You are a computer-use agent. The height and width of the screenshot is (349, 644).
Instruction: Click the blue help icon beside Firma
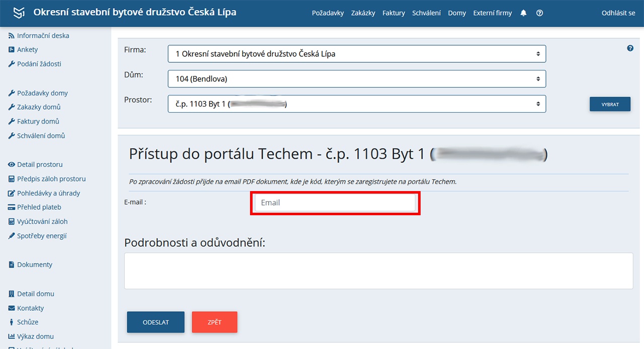pos(630,48)
